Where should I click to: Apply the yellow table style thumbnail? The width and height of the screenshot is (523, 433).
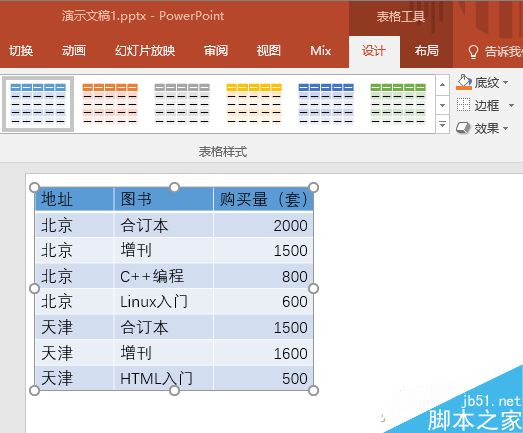coord(254,103)
